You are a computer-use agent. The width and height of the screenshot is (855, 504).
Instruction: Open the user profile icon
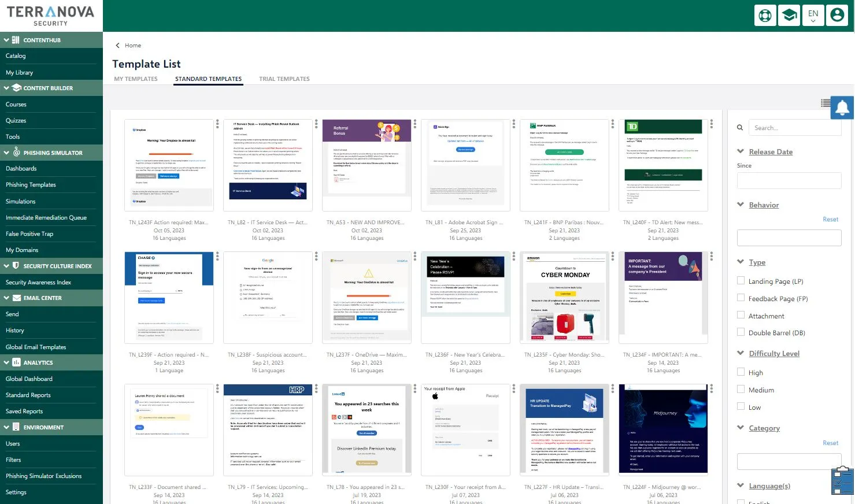tap(837, 15)
